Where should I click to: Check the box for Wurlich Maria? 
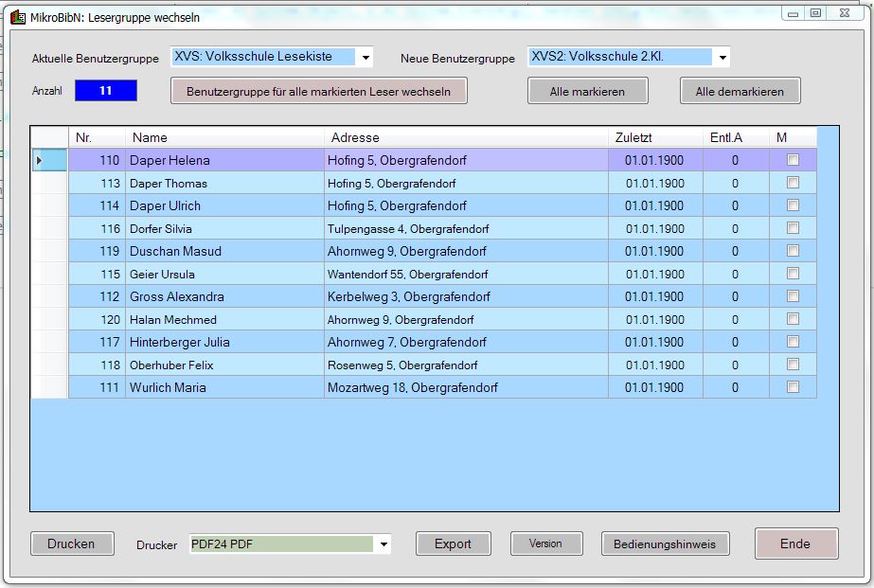tap(793, 387)
